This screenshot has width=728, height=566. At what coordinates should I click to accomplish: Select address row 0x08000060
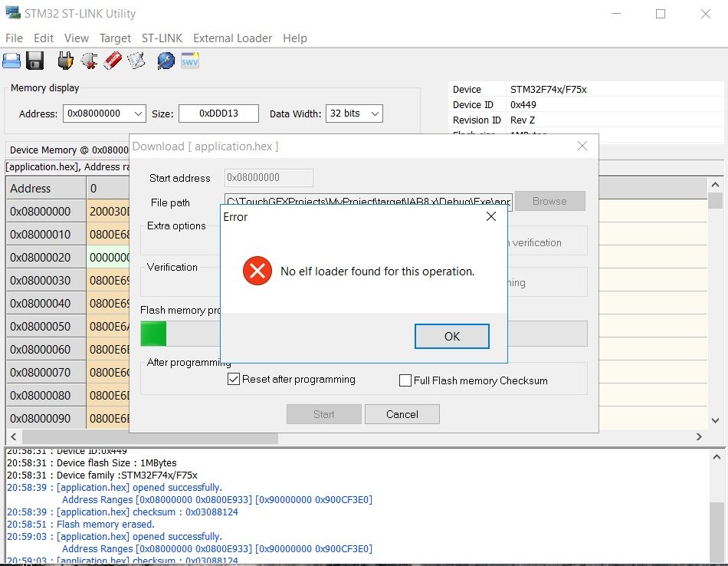click(46, 350)
